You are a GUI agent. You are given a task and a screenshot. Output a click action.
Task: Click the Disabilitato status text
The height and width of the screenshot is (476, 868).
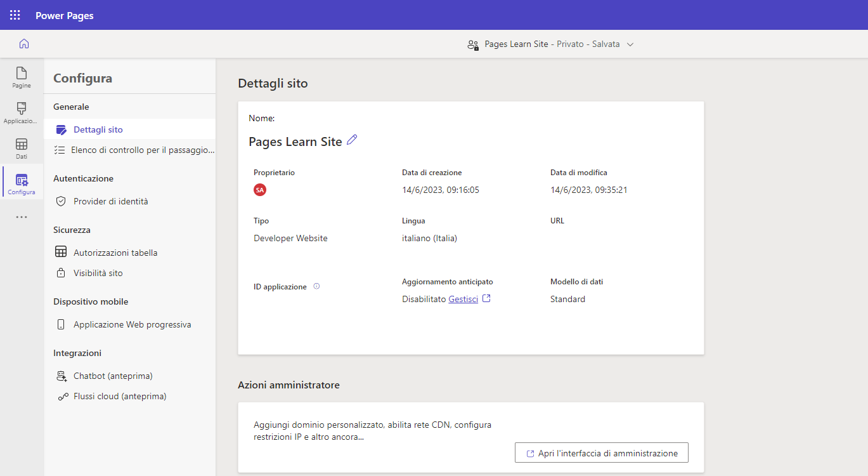click(x=424, y=299)
